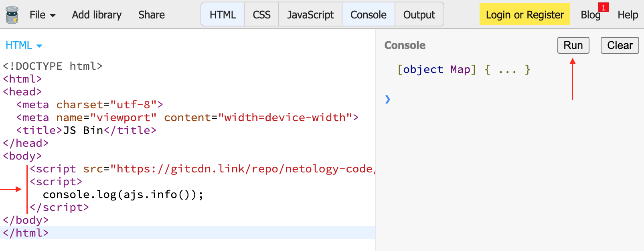Click the console.log(ajs.info()); code line
This screenshot has width=644, height=251.
pyautogui.click(x=123, y=194)
